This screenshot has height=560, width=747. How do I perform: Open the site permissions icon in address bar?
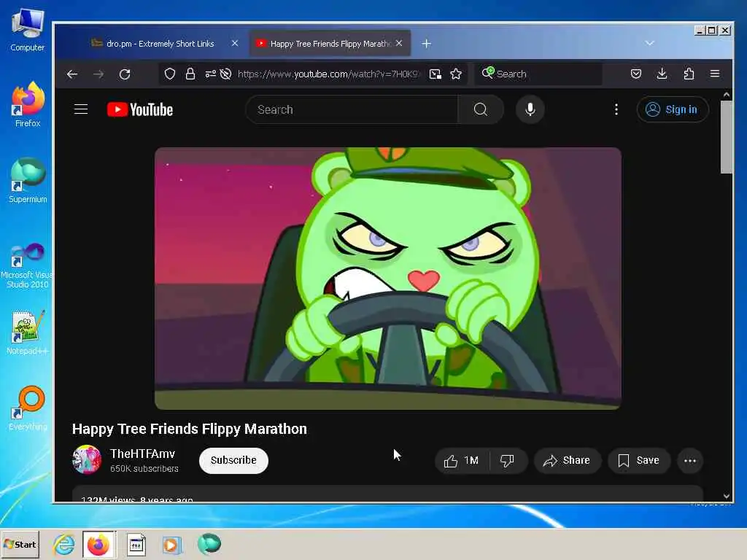pos(210,74)
